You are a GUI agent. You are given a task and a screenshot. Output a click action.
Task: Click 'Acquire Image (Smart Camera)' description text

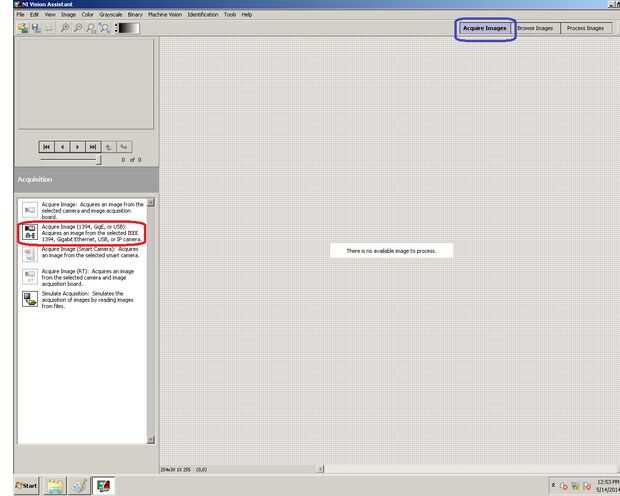click(x=91, y=252)
